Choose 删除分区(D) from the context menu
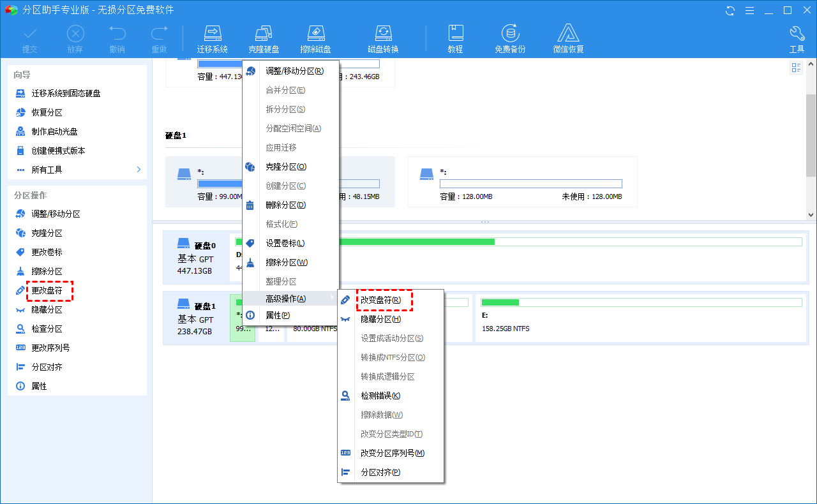Viewport: 817px width, 504px height. (x=290, y=205)
